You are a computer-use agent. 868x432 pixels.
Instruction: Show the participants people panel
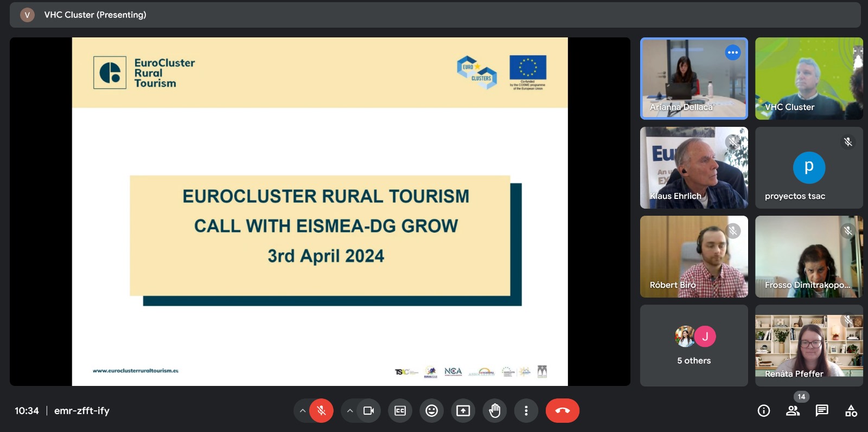[793, 411]
